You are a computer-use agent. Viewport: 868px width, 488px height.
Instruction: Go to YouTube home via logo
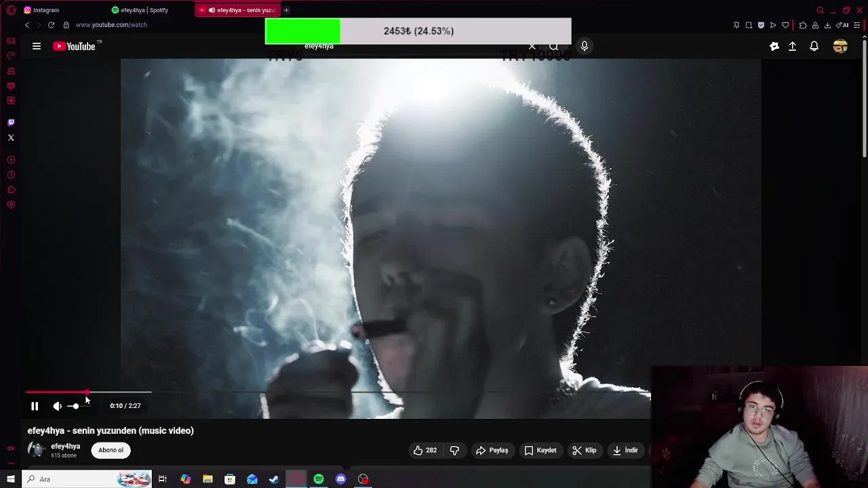(74, 46)
